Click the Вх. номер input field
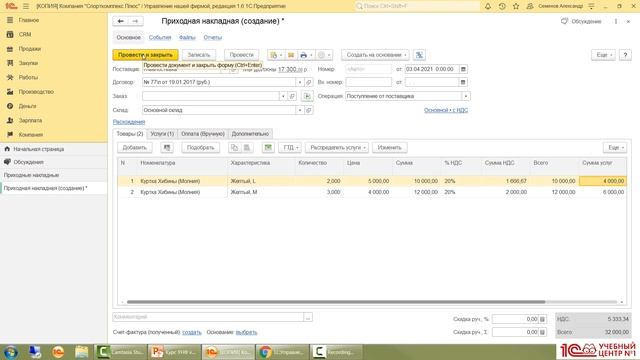The image size is (640, 360). pyautogui.click(x=369, y=82)
